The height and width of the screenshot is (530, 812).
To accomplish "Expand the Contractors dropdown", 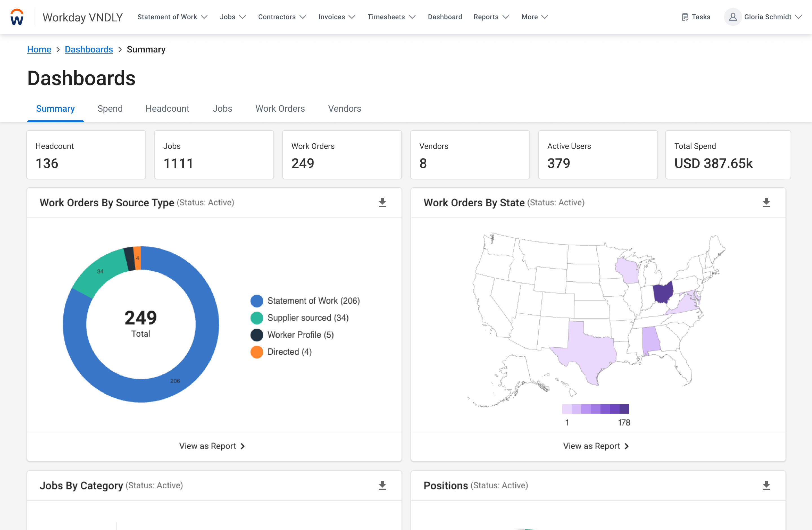I will [x=282, y=17].
